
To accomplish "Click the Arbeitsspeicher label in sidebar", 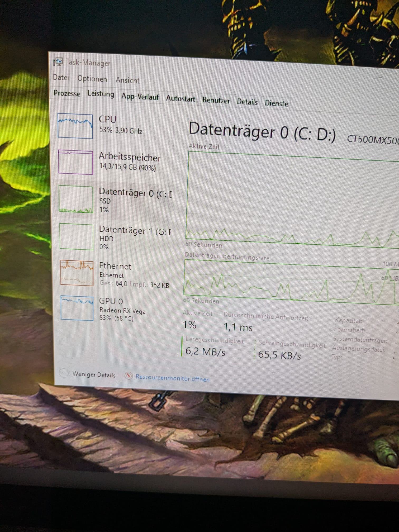I will 130,157.
